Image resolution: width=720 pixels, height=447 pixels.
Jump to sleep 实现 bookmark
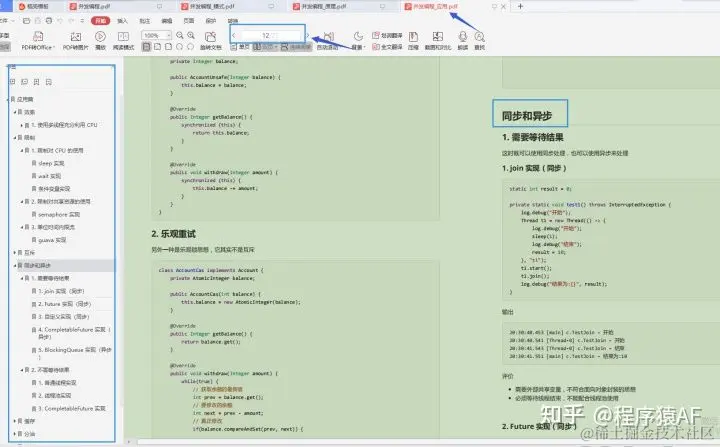point(51,163)
